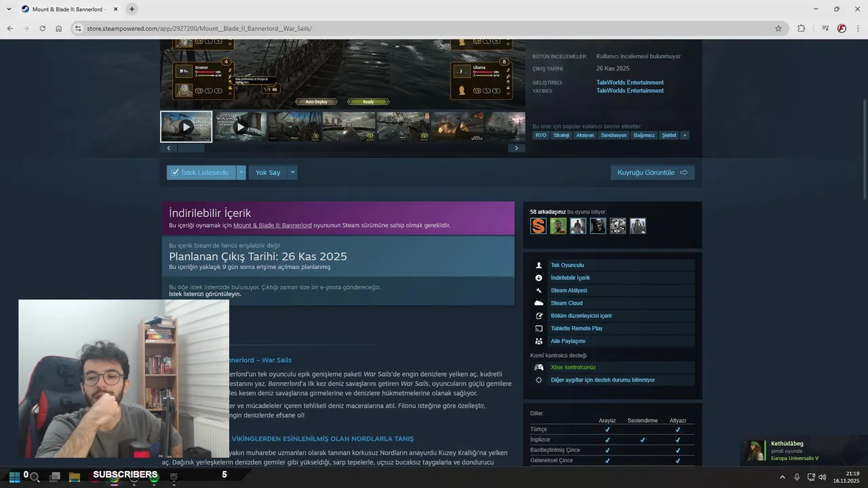
Task: Focus the address bar URL field
Action: (x=427, y=28)
